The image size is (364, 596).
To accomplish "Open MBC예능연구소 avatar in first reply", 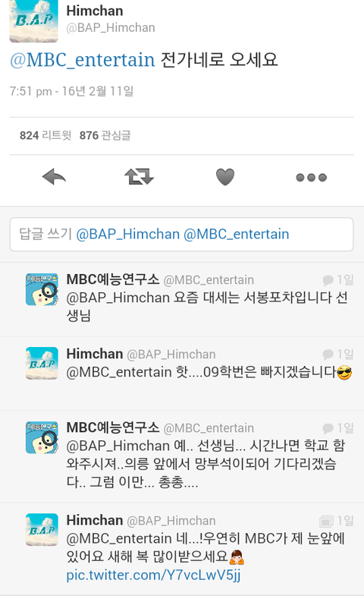I will 42,289.
